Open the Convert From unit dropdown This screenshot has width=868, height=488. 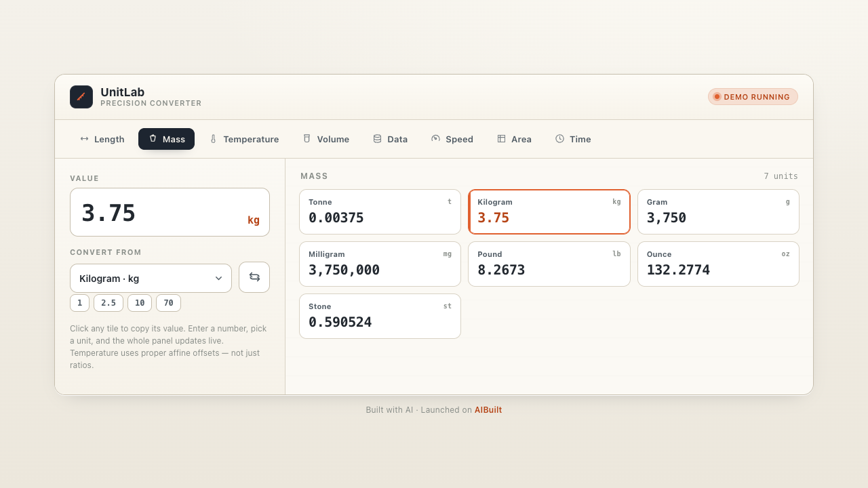[x=151, y=279]
